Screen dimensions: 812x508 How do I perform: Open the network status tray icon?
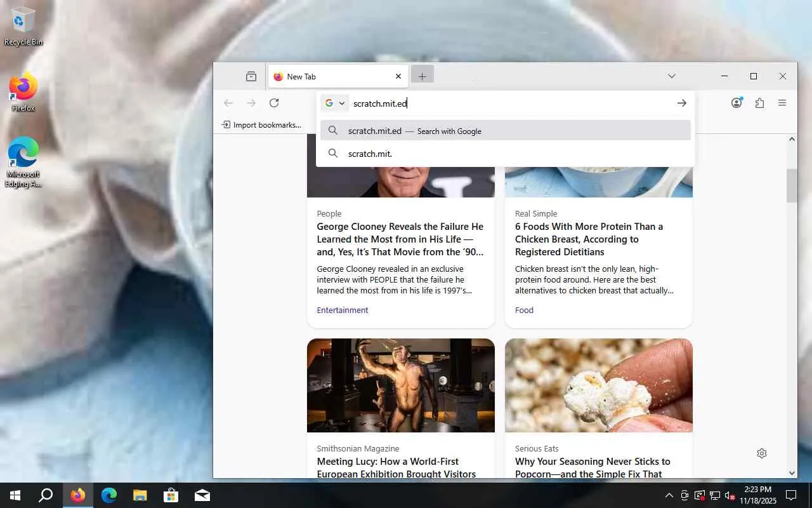715,495
